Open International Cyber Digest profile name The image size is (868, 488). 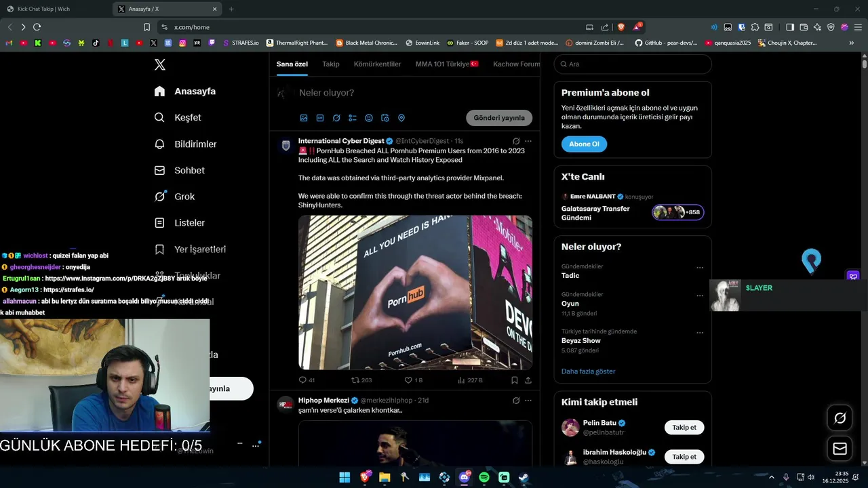click(341, 141)
